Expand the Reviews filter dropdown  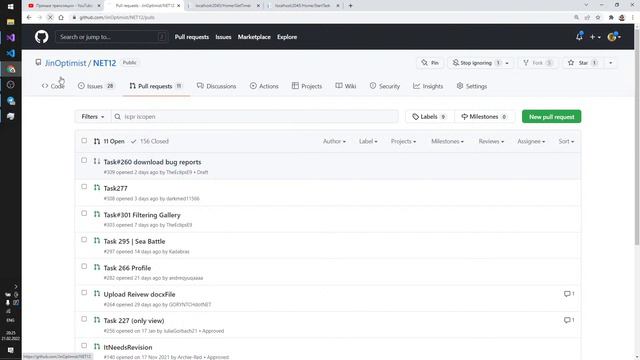[491, 141]
